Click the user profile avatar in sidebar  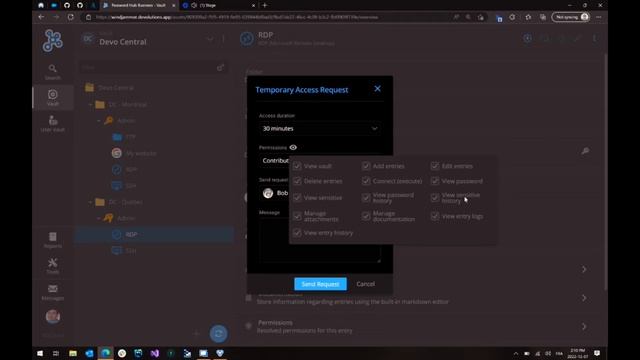(x=53, y=317)
